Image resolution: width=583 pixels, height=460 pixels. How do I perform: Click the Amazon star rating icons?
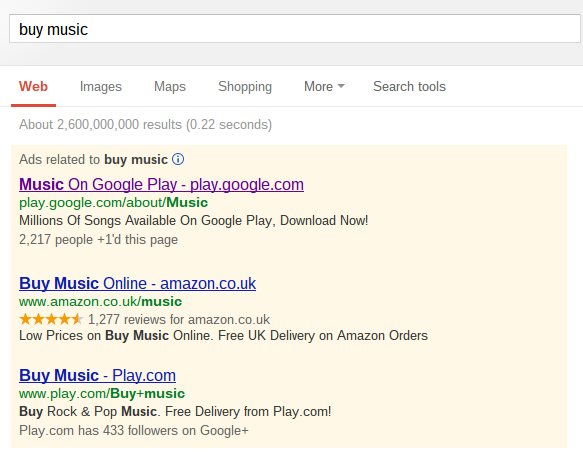[x=51, y=319]
